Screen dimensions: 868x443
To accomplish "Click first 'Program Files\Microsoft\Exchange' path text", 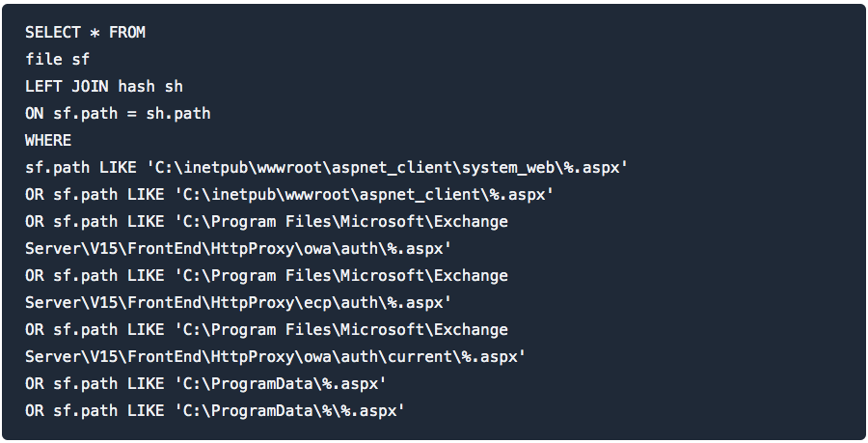I will pyautogui.click(x=355, y=222).
